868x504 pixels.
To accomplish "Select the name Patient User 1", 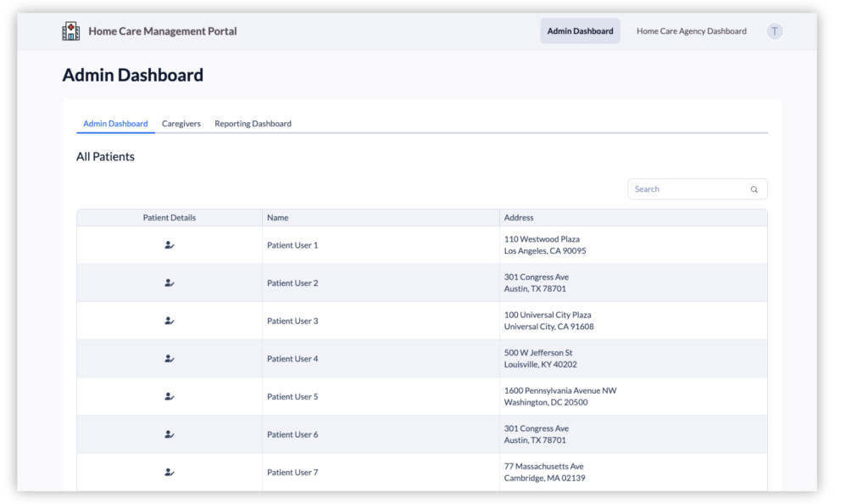I will [x=292, y=245].
